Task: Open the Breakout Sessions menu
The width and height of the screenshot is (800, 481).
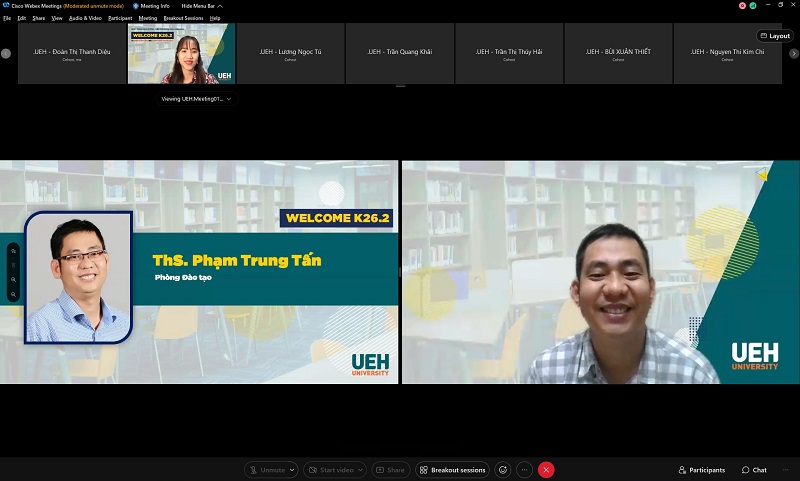Action: pos(183,18)
